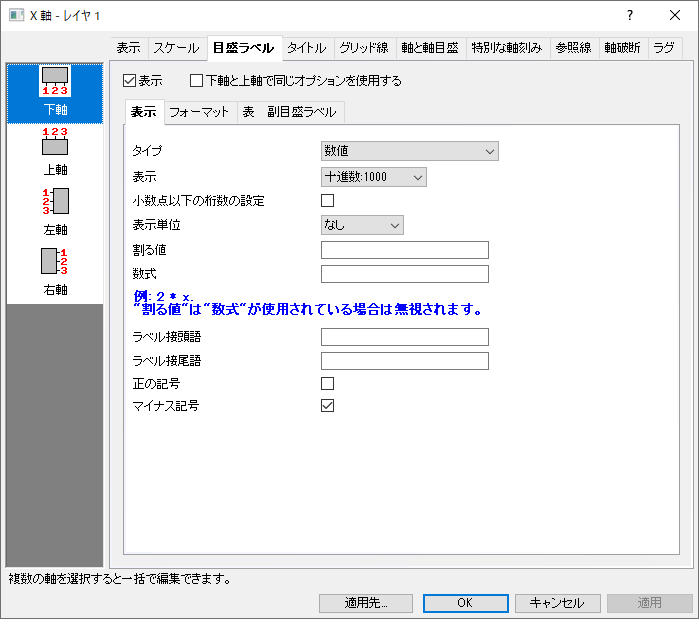Open the 副目盛ラベル sub-tab

tap(302, 112)
